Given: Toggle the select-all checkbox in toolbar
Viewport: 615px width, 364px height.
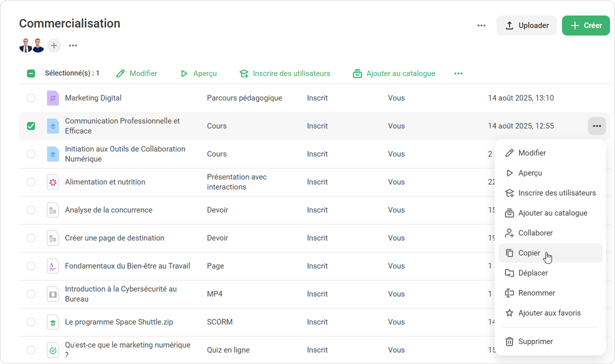Looking at the screenshot, I should point(31,73).
